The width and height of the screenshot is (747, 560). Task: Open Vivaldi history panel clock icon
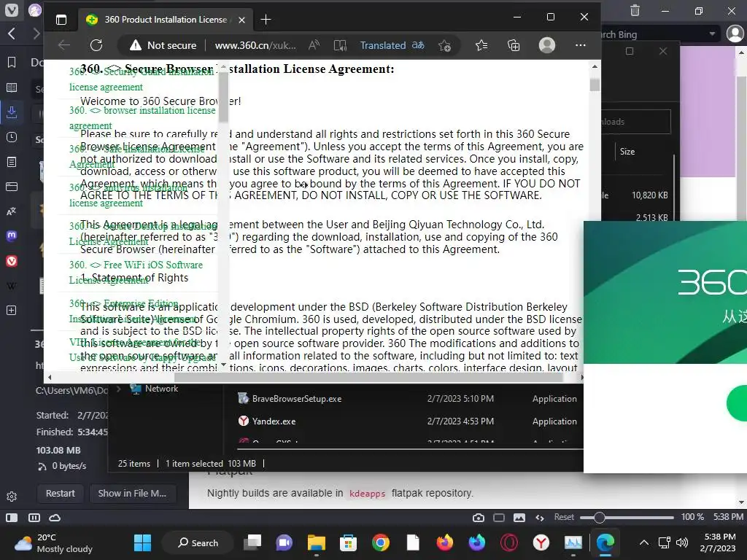[12, 137]
